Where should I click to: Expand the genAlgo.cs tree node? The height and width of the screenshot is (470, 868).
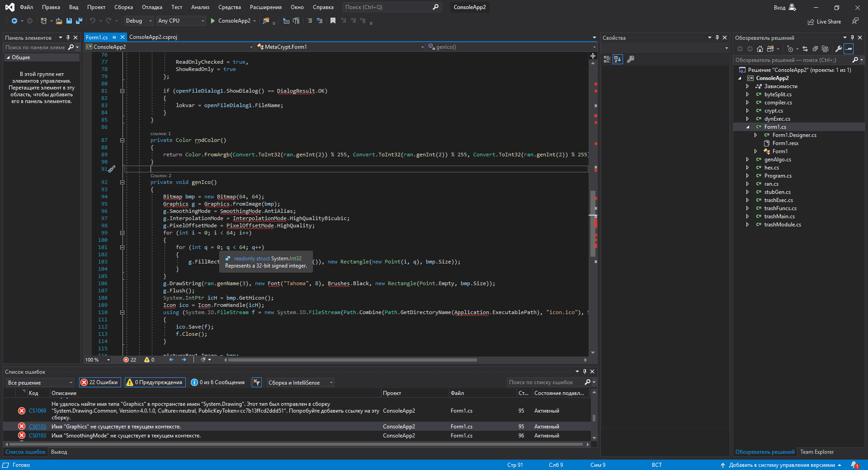coord(747,160)
